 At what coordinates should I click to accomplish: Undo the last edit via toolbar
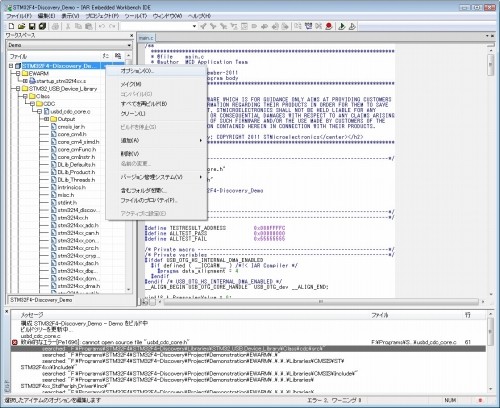[102, 26]
